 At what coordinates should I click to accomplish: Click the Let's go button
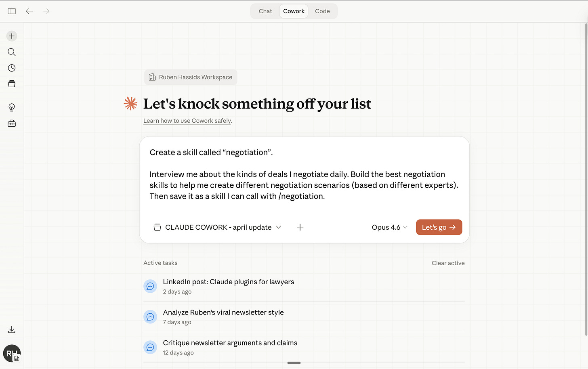pyautogui.click(x=439, y=227)
